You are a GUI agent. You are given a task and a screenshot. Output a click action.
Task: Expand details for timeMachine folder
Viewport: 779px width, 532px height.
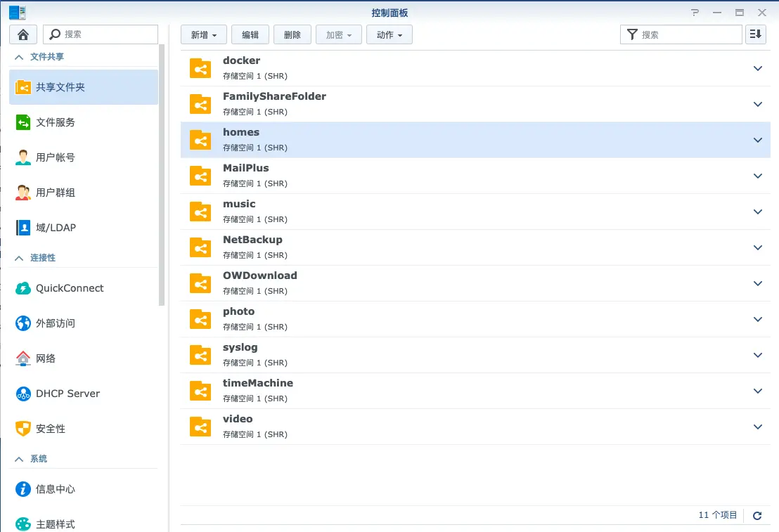(758, 391)
